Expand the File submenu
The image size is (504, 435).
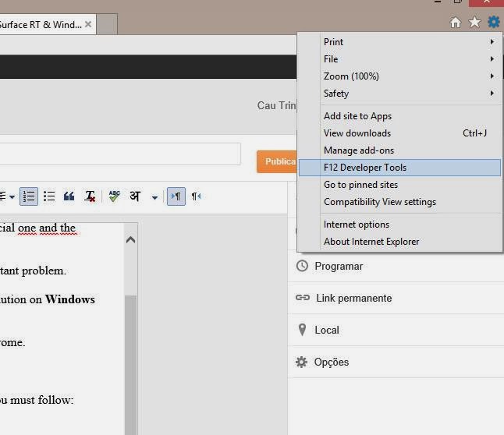click(x=399, y=59)
